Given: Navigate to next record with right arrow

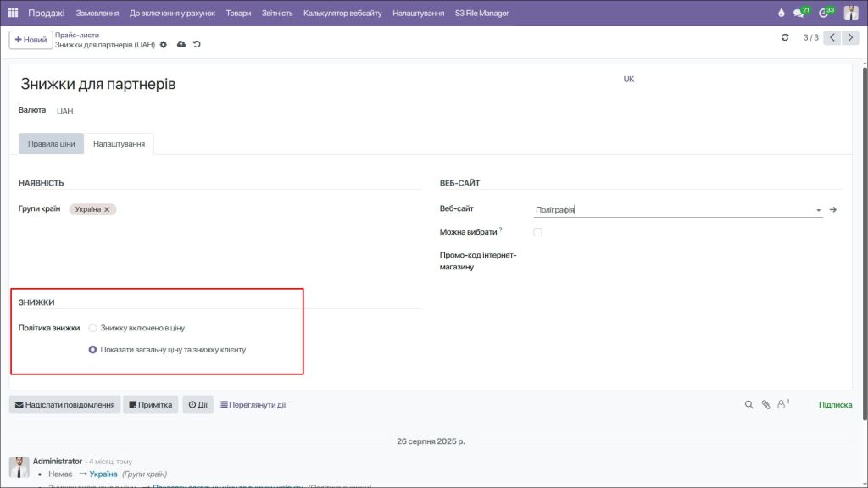Looking at the screenshot, I should (850, 37).
